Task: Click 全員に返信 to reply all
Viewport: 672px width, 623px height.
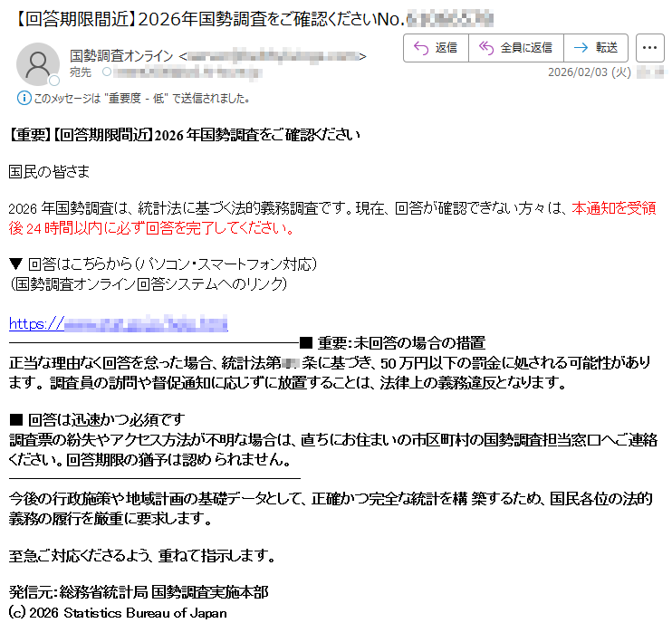Action: (515, 48)
